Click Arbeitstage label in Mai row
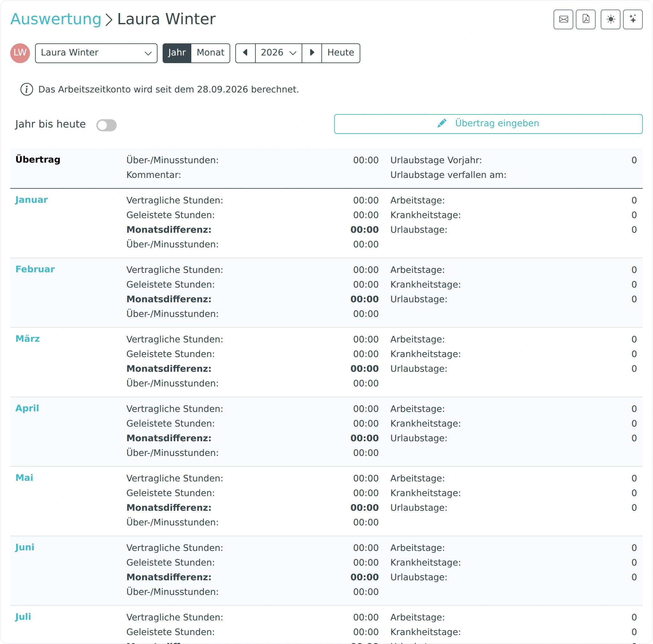This screenshot has width=653, height=644. pos(417,479)
